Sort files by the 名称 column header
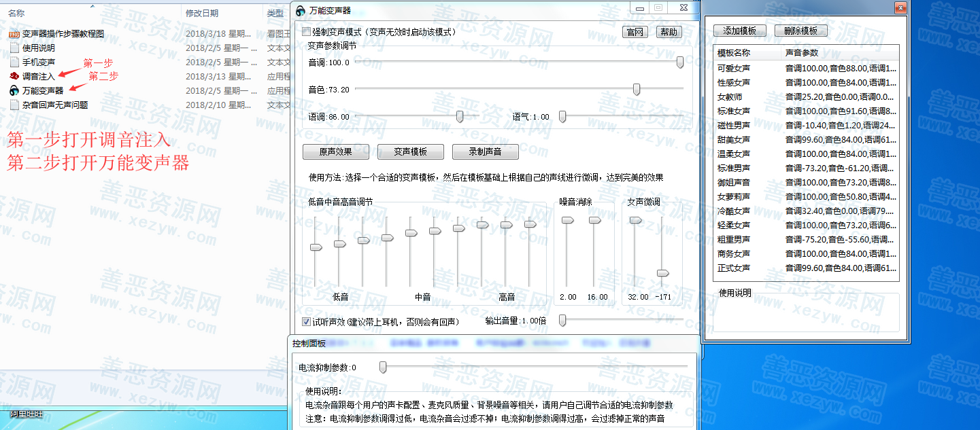980x430 pixels. (x=17, y=13)
